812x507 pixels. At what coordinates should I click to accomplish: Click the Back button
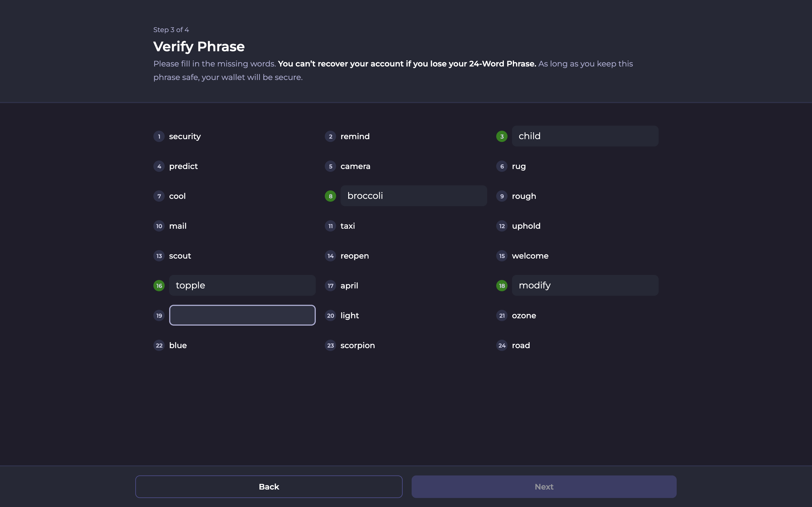[269, 486]
